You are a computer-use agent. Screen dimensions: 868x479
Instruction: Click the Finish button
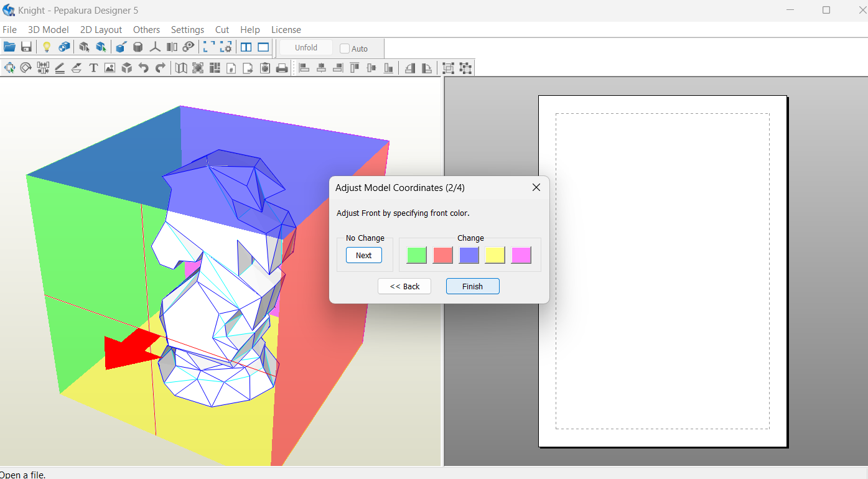click(472, 286)
